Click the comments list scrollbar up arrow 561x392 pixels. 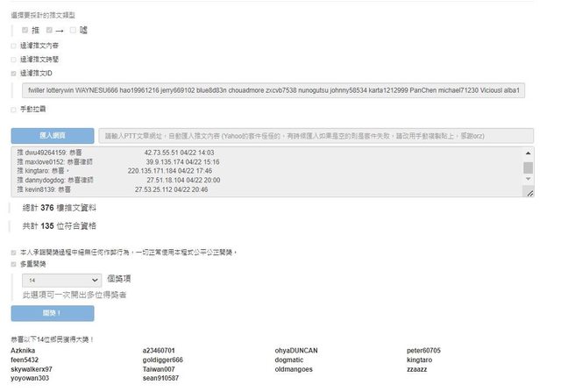pyautogui.click(x=528, y=153)
